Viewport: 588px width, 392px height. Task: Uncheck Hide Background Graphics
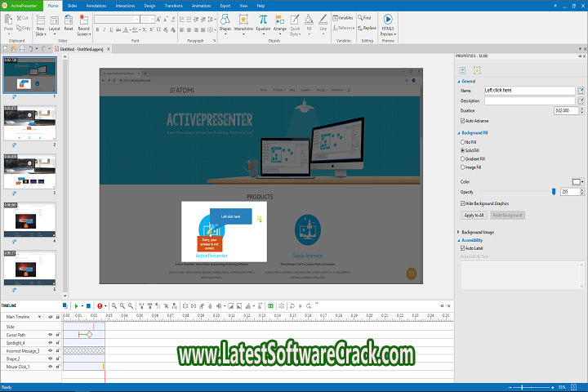(x=462, y=203)
